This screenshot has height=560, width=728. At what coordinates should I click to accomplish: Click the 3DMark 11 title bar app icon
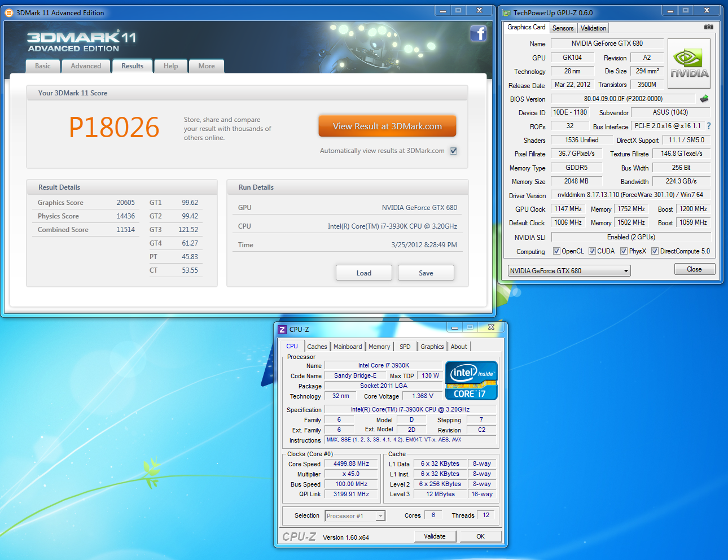tap(9, 12)
